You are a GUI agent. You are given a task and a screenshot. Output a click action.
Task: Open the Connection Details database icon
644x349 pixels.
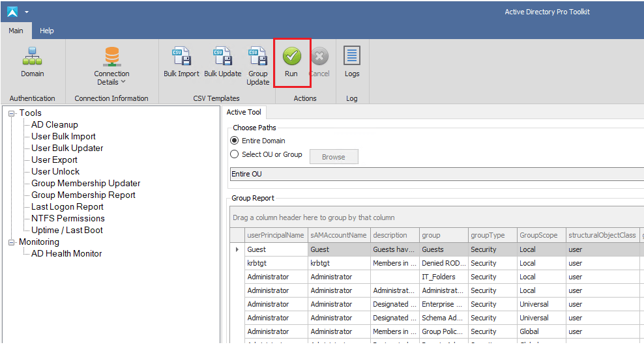pos(111,56)
